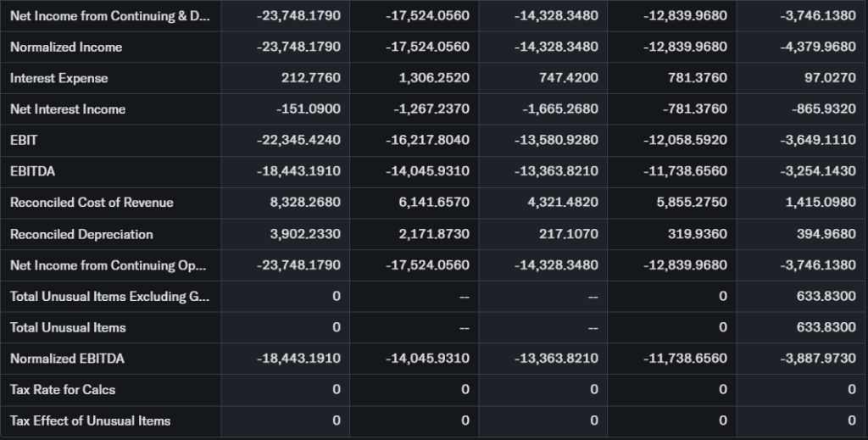Click the Normalized Income row label

[x=66, y=47]
